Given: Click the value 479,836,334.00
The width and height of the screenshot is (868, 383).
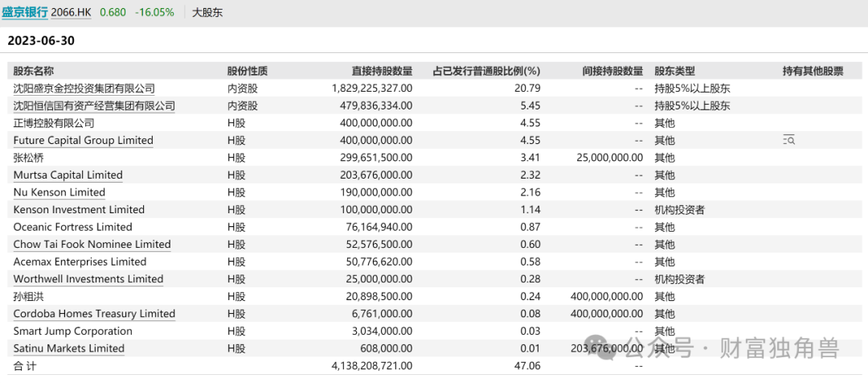Looking at the screenshot, I should (378, 105).
